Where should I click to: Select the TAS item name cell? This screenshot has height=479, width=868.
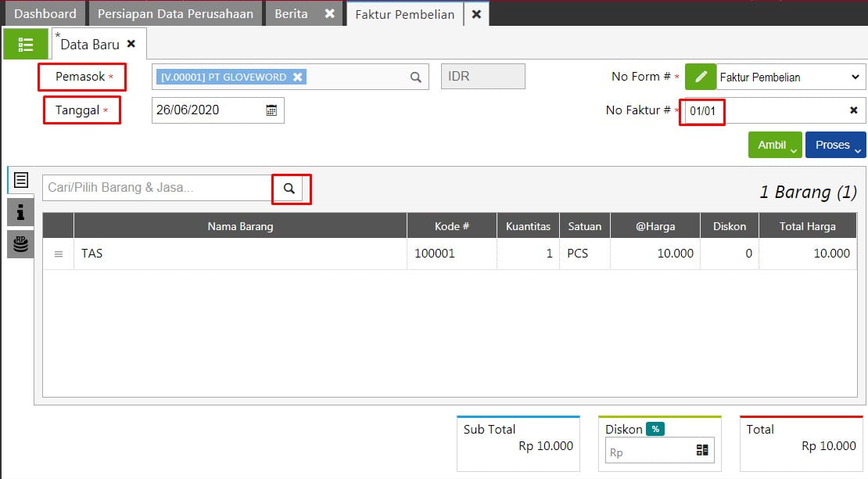pyautogui.click(x=240, y=254)
